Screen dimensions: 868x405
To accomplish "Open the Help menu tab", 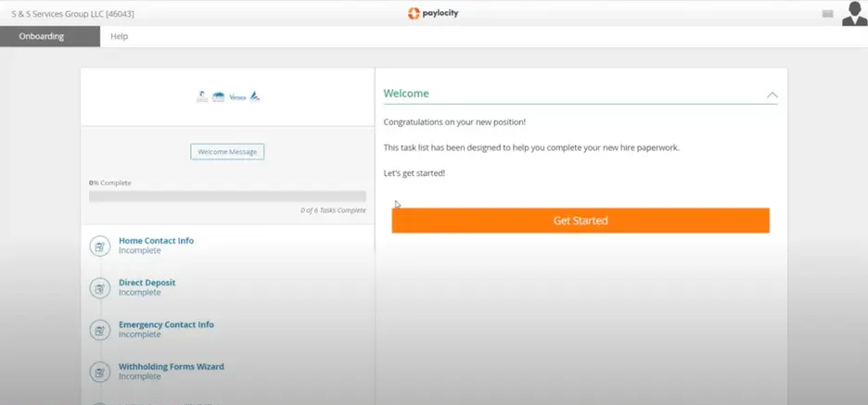I will pos(119,36).
